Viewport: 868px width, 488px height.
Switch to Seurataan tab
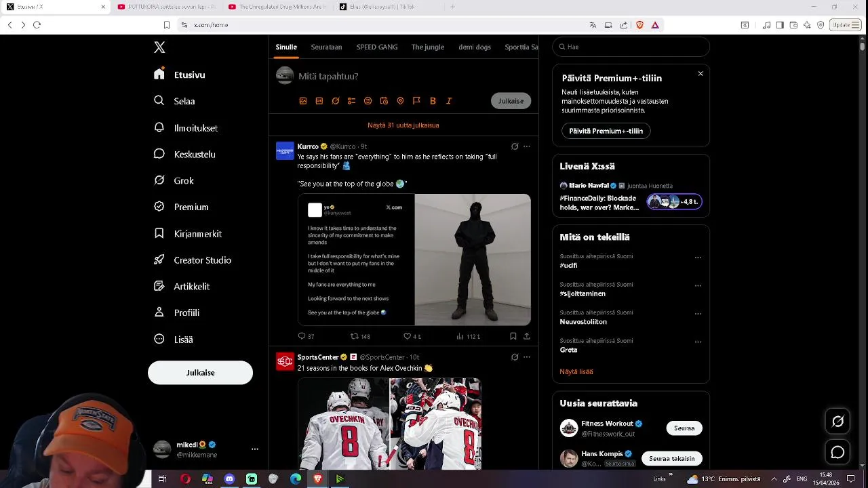tap(326, 47)
